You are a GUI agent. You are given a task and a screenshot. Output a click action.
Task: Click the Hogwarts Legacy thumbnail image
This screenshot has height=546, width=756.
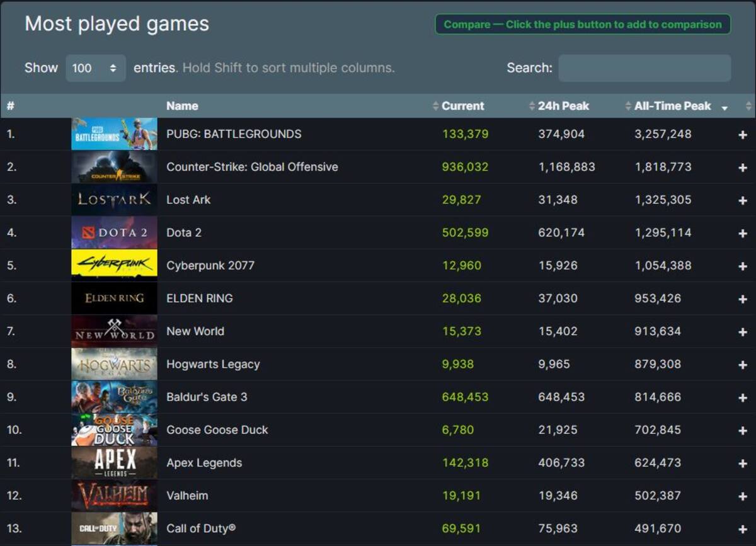tap(114, 364)
